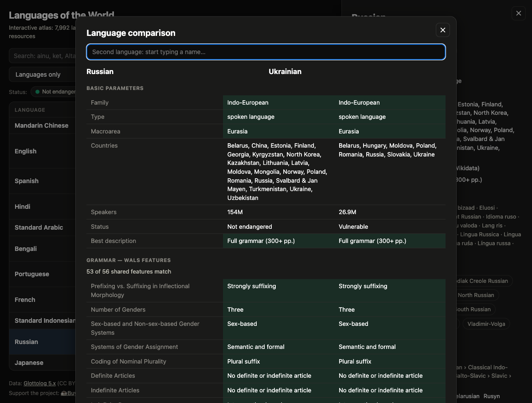Click the Russian column heading in comparison
This screenshot has width=532, height=403.
tap(100, 71)
